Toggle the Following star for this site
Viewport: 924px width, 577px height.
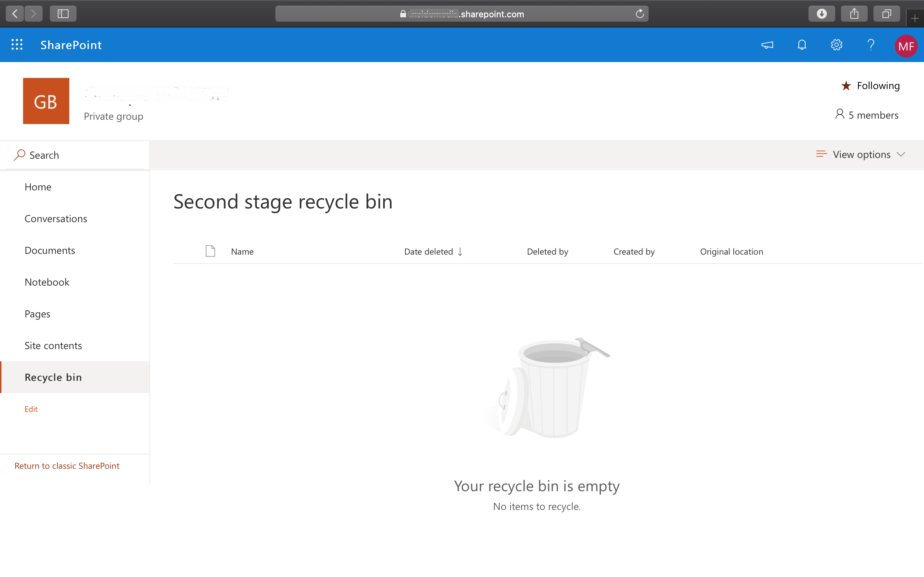(847, 85)
